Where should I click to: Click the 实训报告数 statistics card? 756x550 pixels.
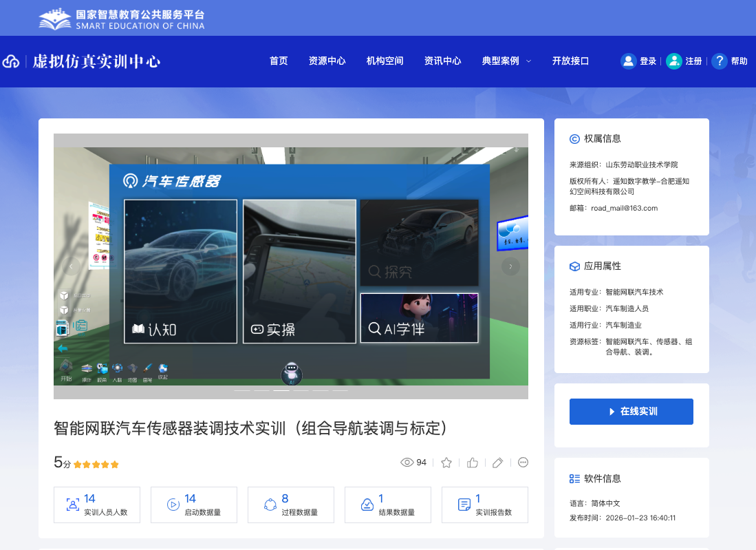[484, 505]
